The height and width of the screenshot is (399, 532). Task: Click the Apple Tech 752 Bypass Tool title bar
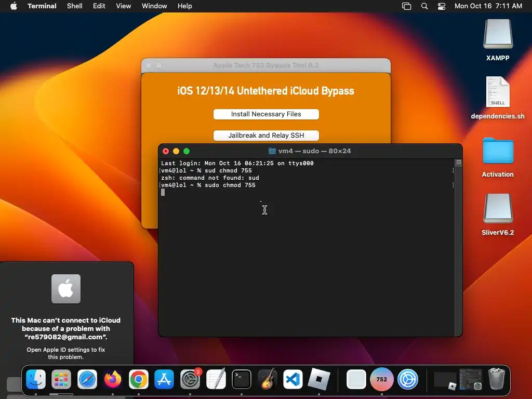(265, 65)
